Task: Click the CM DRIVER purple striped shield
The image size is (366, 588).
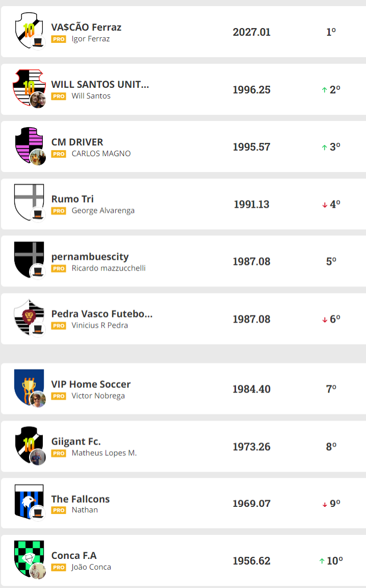Action: 27,143
